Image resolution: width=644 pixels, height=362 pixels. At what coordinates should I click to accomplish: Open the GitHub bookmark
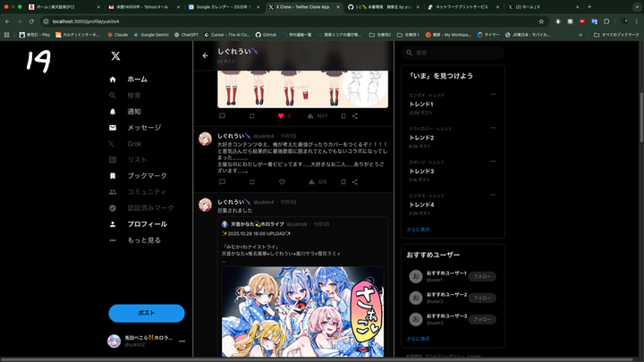[266, 35]
